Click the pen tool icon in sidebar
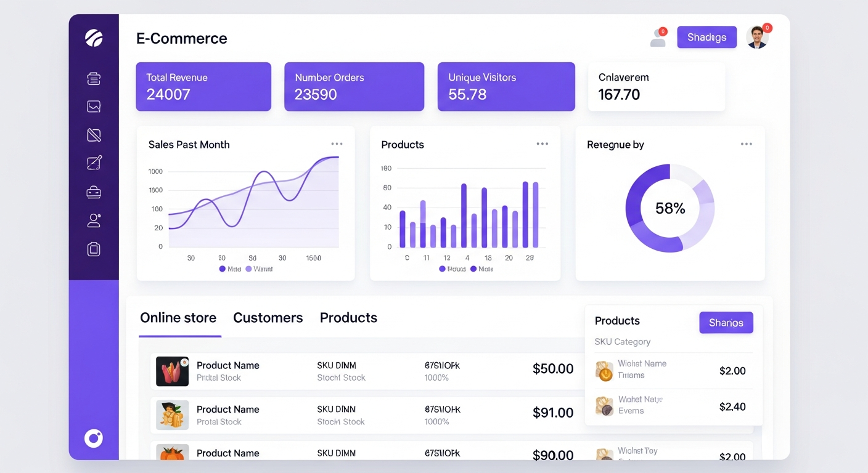Image resolution: width=868 pixels, height=473 pixels. (x=94, y=134)
